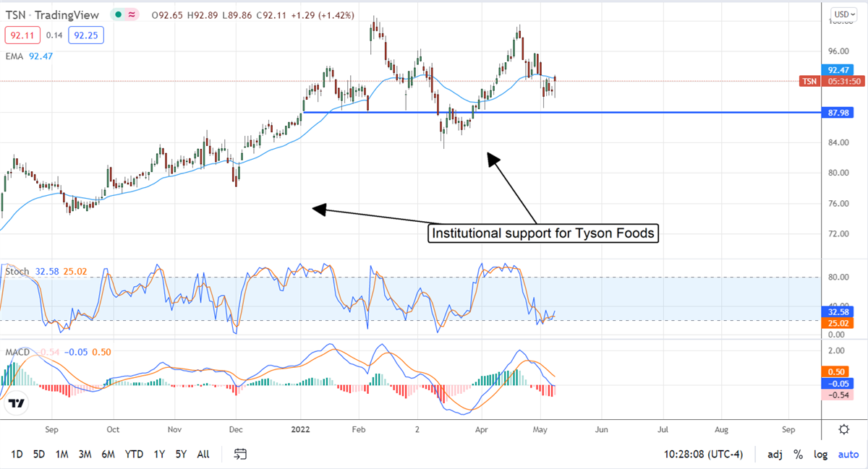Click the 72.00 price axis label

[x=838, y=234]
